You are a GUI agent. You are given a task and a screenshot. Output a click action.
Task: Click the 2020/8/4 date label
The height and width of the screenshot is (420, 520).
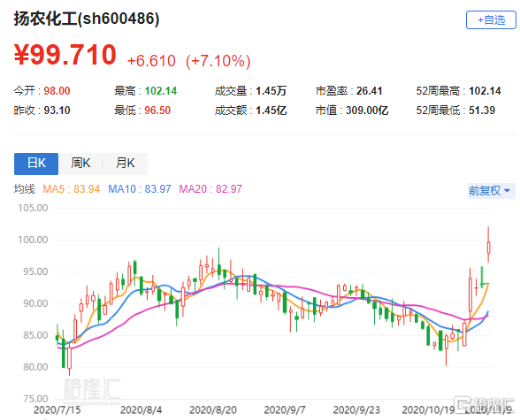coord(141,410)
